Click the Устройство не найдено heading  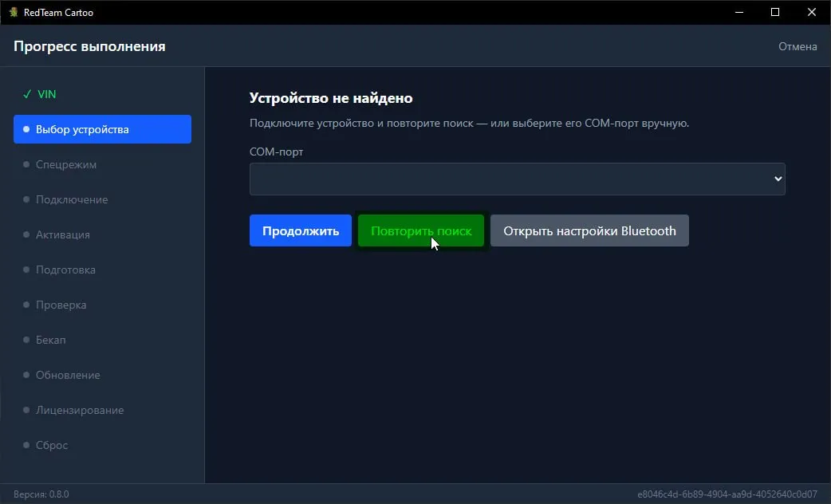pyautogui.click(x=331, y=98)
